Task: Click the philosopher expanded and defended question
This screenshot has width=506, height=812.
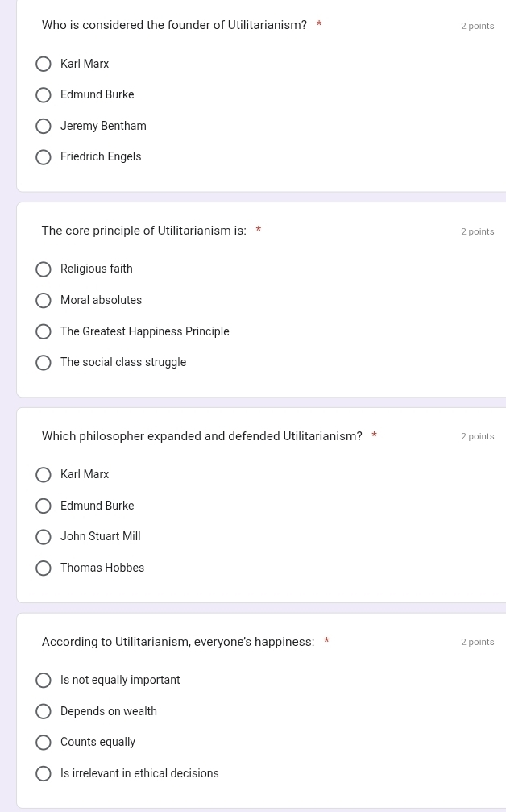Action: click(x=202, y=436)
